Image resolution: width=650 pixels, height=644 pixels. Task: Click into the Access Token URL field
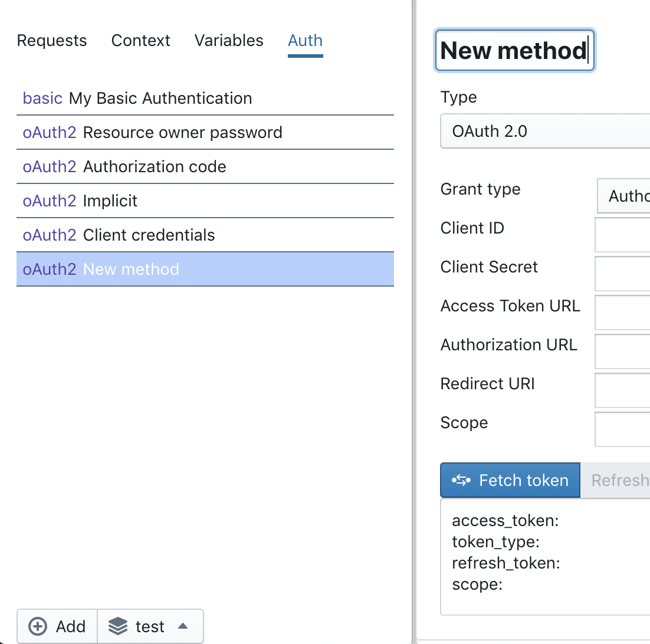pyautogui.click(x=623, y=313)
